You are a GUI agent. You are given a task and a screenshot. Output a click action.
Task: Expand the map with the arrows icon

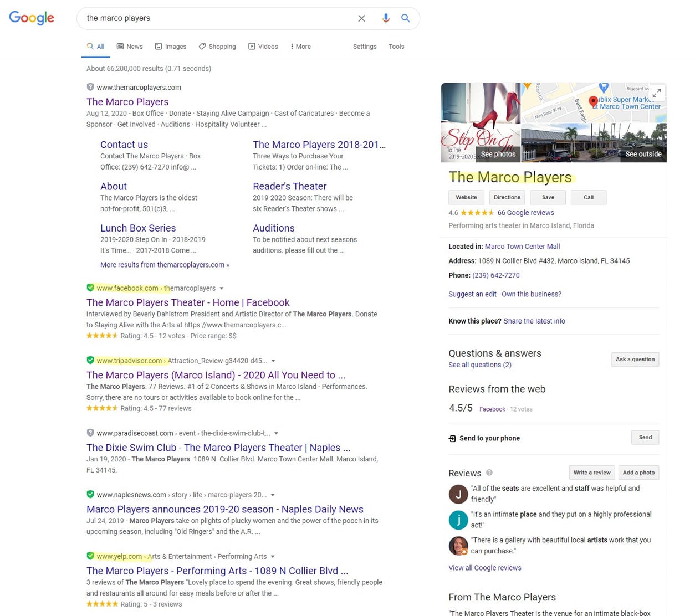(656, 93)
